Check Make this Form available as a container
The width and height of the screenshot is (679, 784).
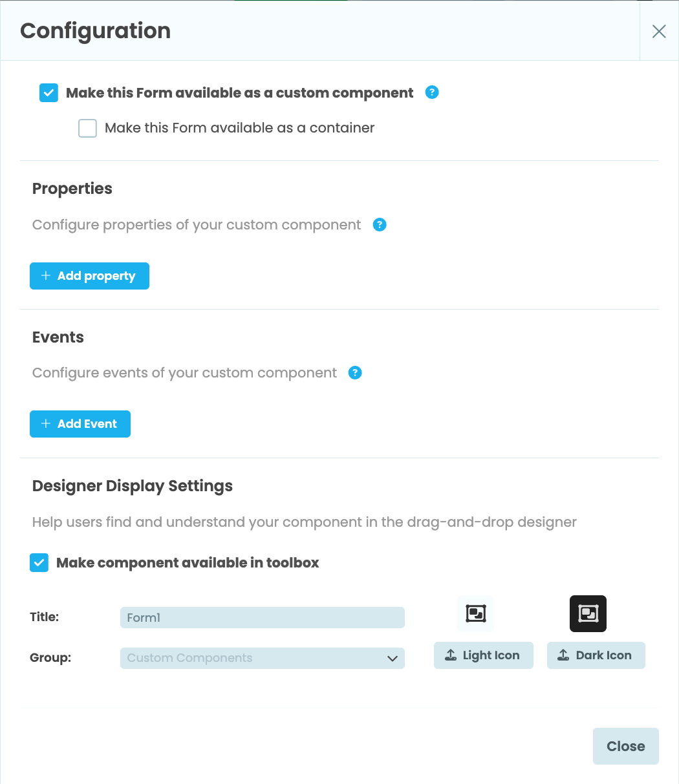(x=87, y=128)
